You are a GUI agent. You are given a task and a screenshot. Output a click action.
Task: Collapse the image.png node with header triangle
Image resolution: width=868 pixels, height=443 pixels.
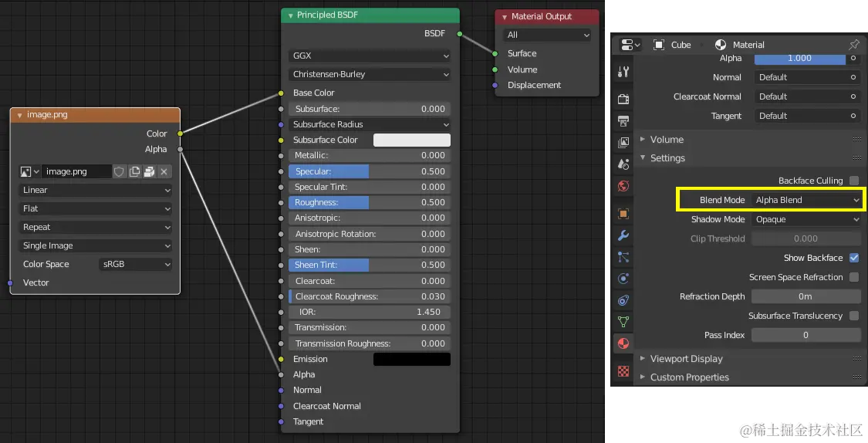[x=19, y=115]
